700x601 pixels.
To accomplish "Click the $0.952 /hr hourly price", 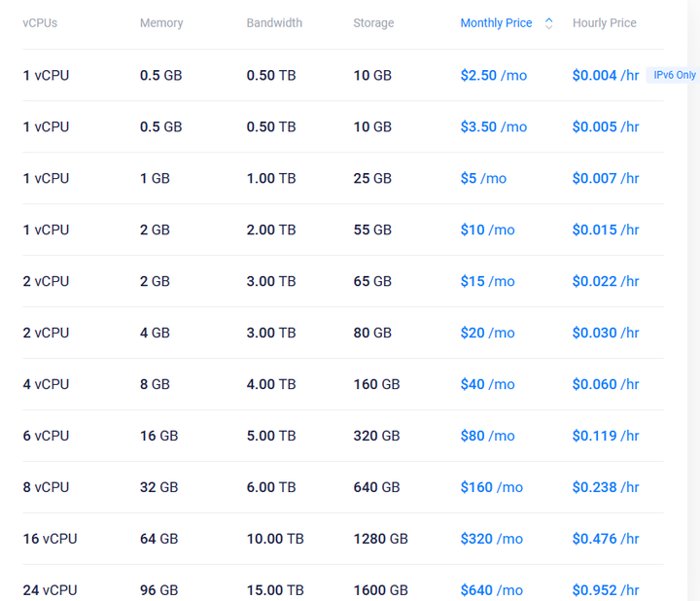I will click(606, 590).
